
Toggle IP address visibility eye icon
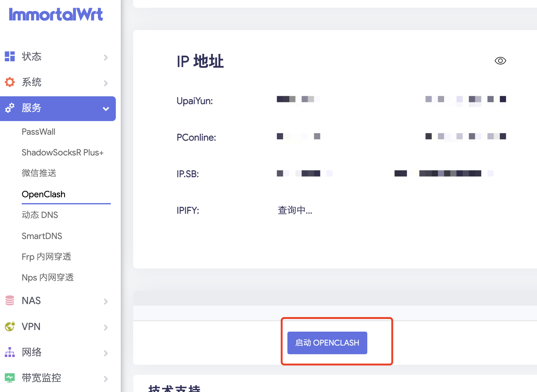[500, 61]
